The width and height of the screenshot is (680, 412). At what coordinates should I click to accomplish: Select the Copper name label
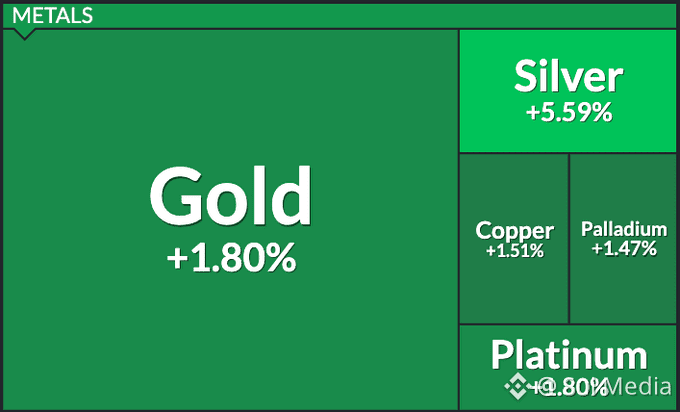pos(514,232)
